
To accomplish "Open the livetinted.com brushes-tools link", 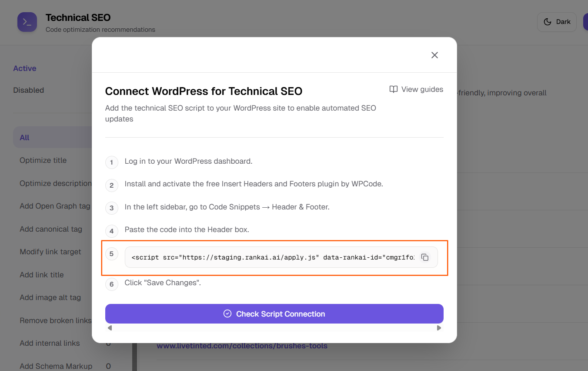I will click(242, 346).
